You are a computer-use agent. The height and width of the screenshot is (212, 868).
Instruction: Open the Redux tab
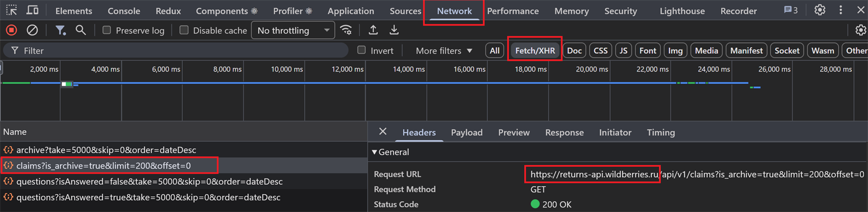pyautogui.click(x=168, y=11)
